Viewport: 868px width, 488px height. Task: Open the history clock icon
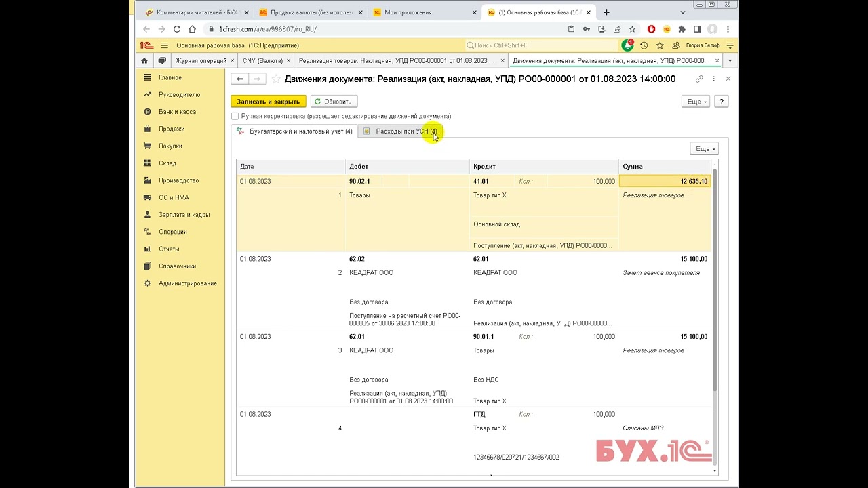[644, 45]
